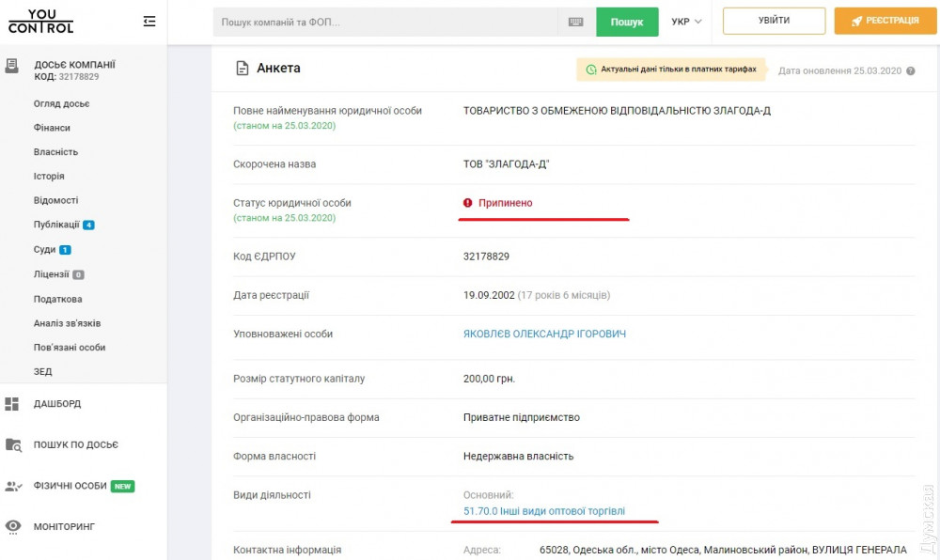Open Аналіз зв'язків menu item
This screenshot has height=560, width=940.
pos(67,323)
